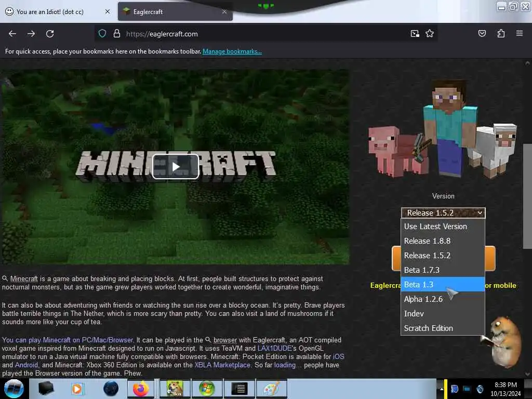Go forward using the browser forward arrow
This screenshot has width=532, height=399.
point(31,34)
